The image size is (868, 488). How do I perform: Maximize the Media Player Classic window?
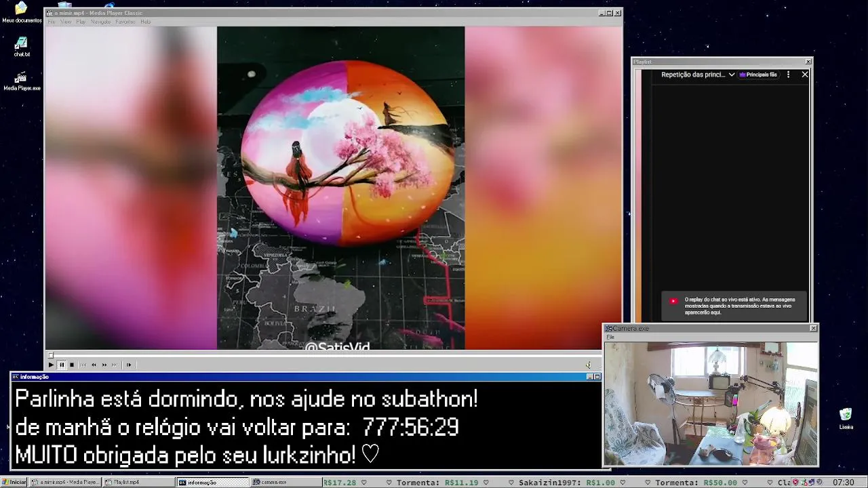pos(610,13)
